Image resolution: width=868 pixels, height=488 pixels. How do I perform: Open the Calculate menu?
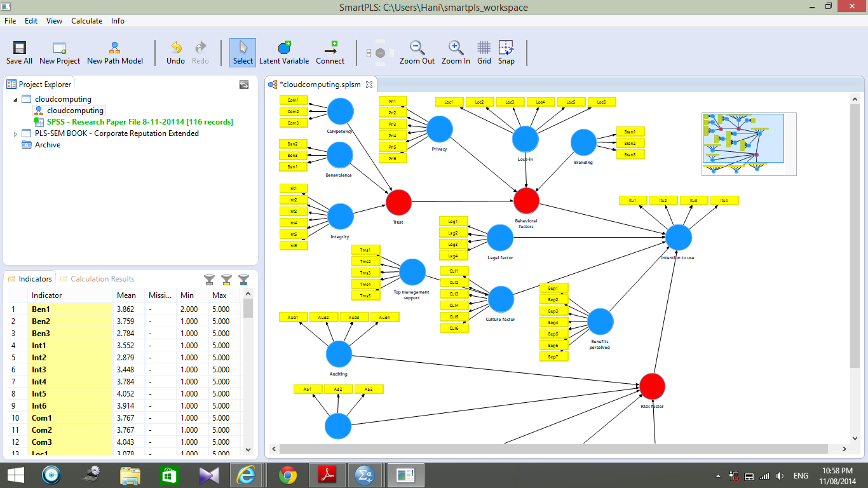point(86,21)
